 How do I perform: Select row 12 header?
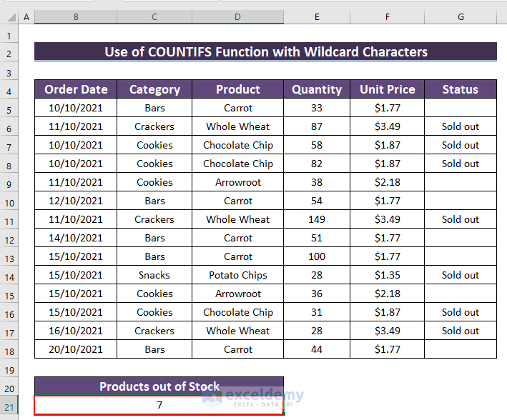(x=9, y=238)
